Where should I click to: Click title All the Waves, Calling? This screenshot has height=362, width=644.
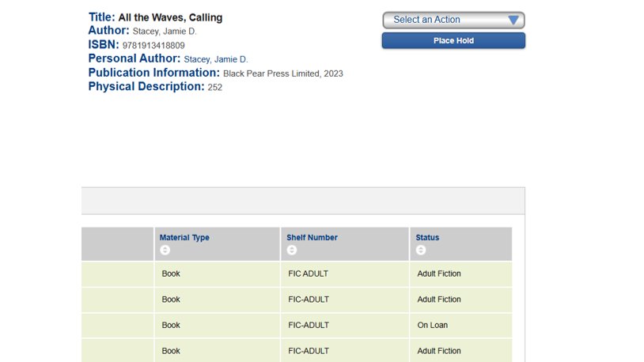170,17
